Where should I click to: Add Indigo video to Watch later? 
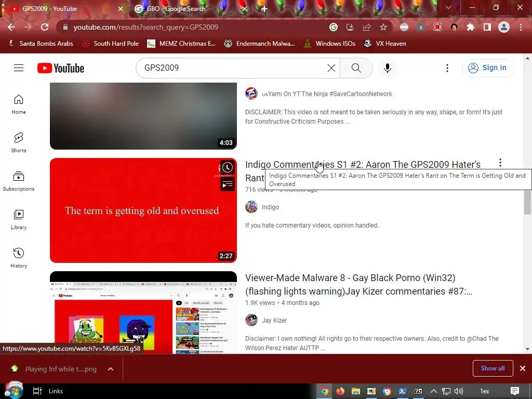228,167
